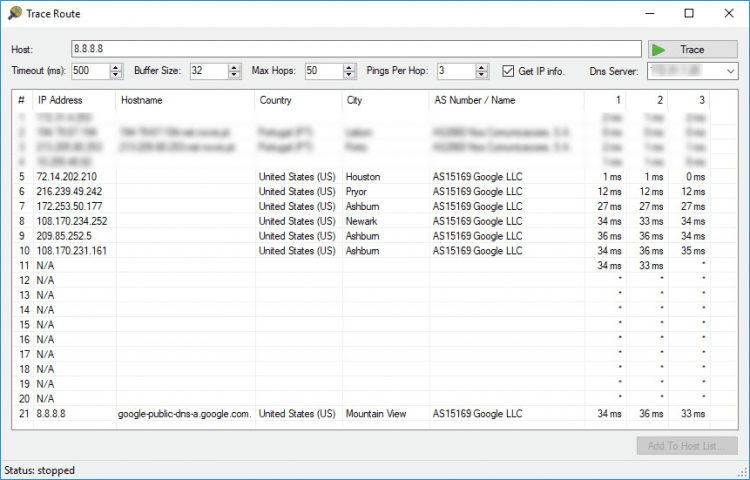Image resolution: width=750 pixels, height=480 pixels.
Task: Start the trace with the Trace button
Action: click(692, 49)
